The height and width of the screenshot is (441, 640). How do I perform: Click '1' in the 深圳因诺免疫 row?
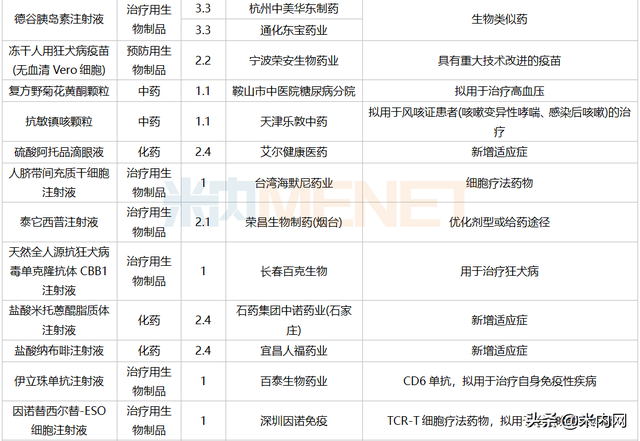tap(203, 421)
